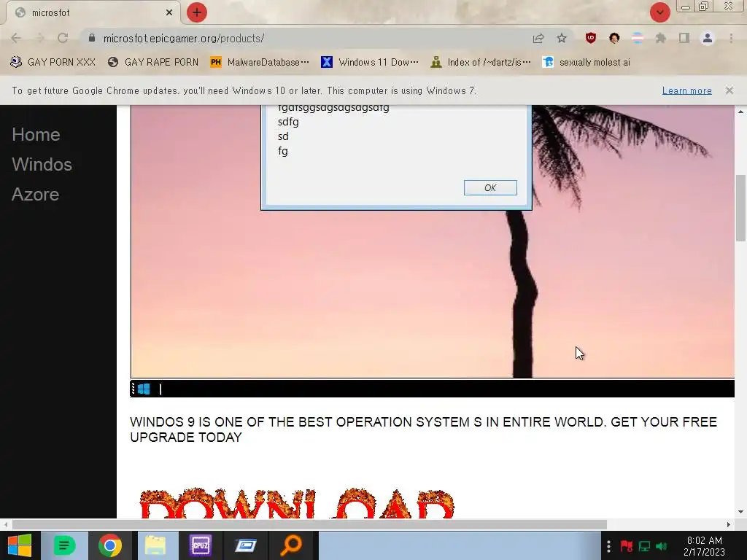Open the clock showing 8:02 AM
This screenshot has height=560, width=747.
704,546
